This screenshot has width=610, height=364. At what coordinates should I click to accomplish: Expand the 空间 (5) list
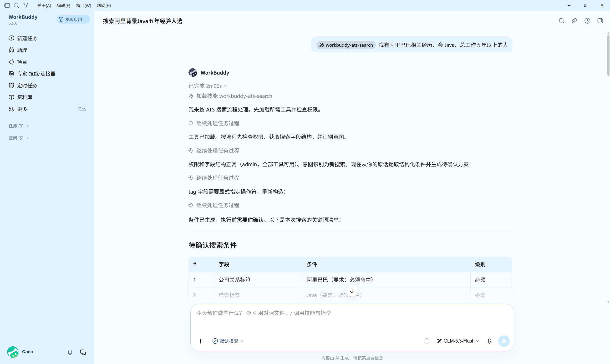19,138
